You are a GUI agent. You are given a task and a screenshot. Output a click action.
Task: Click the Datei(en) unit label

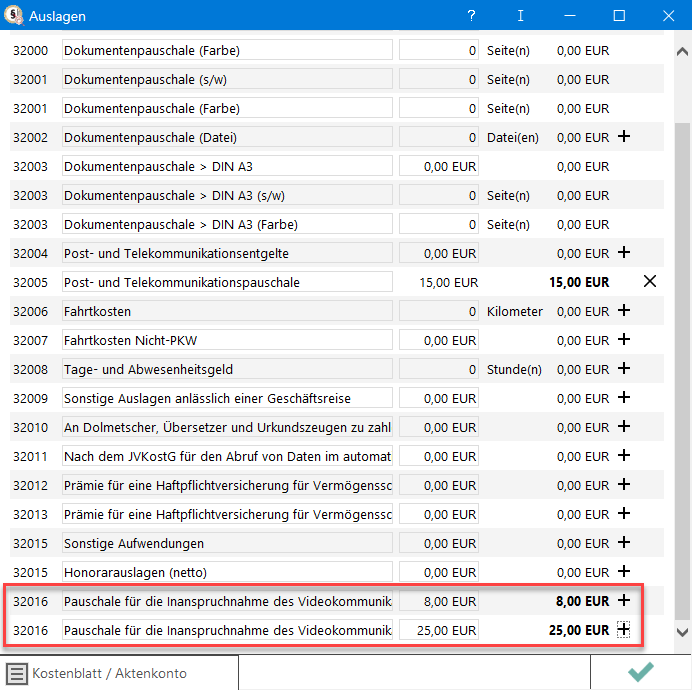click(x=513, y=138)
